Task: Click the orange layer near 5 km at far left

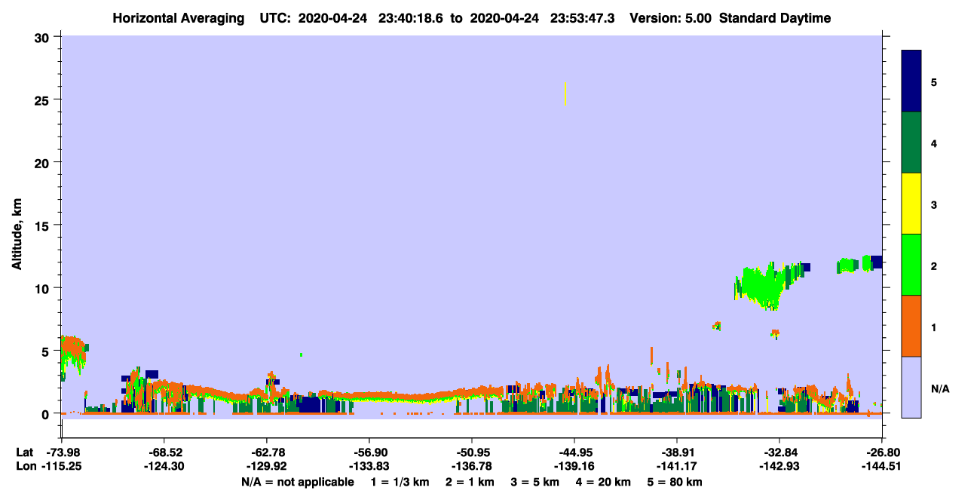Action: tap(73, 345)
